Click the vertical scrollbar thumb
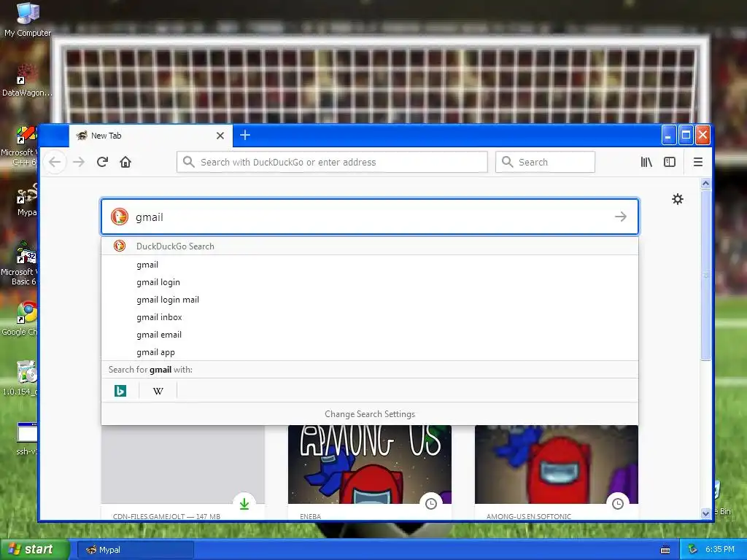The image size is (747, 560). [705, 275]
